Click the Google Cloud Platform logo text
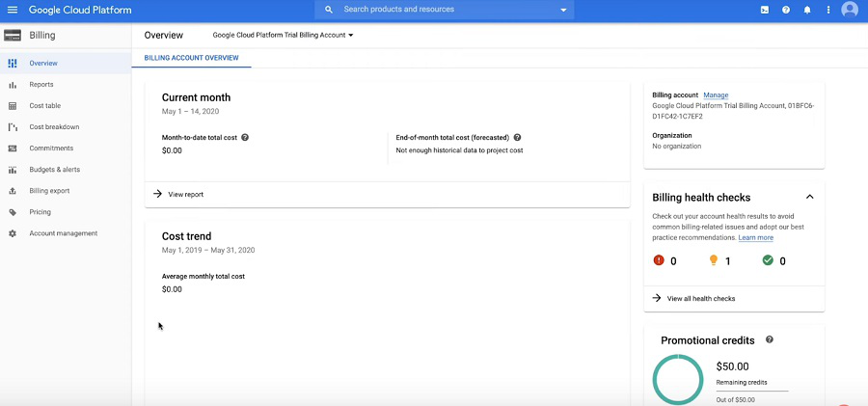The height and width of the screenshot is (406, 868). [80, 10]
